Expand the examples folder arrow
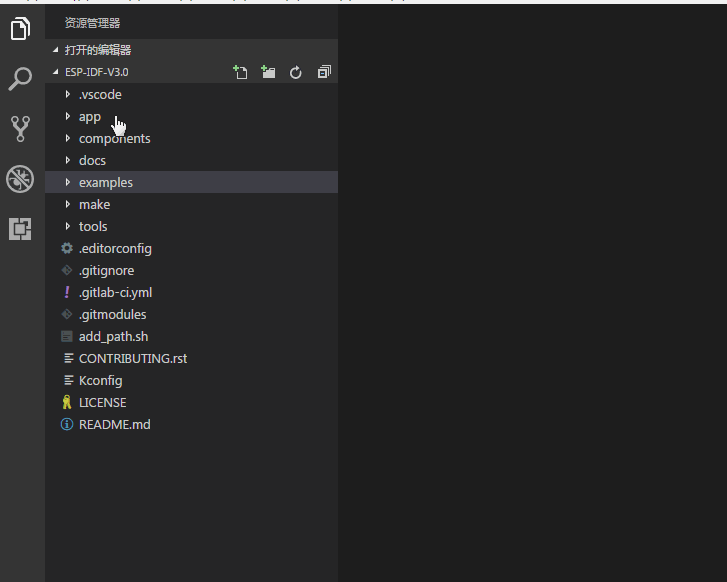This screenshot has width=727, height=582. coord(68,182)
